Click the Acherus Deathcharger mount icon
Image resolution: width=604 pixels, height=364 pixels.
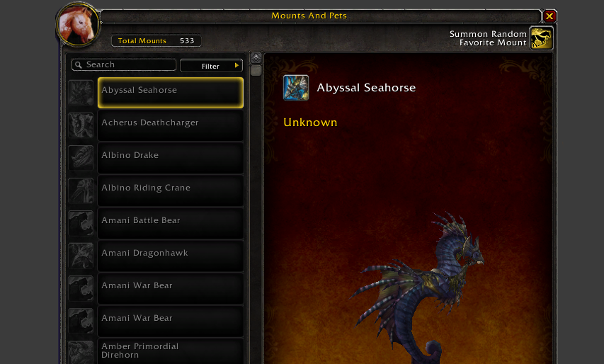click(x=81, y=125)
